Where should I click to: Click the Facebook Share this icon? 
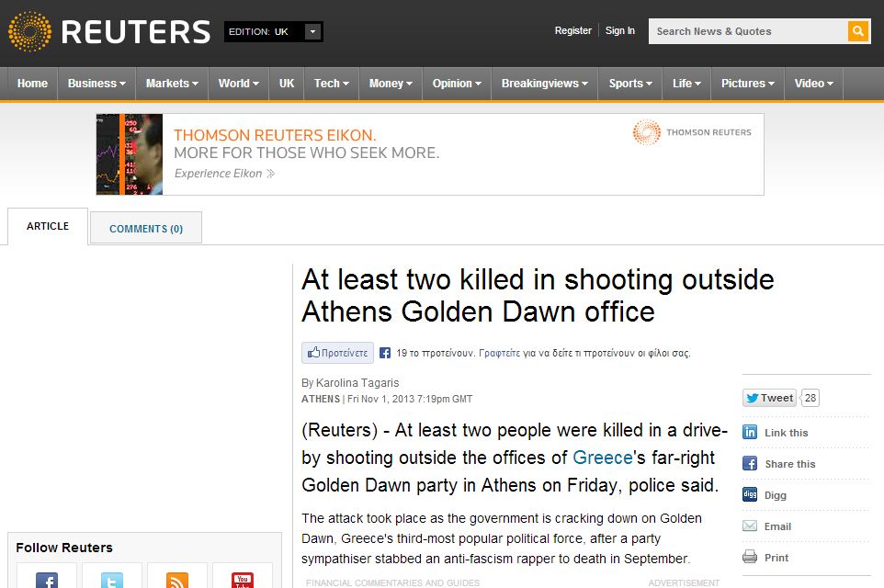750,464
